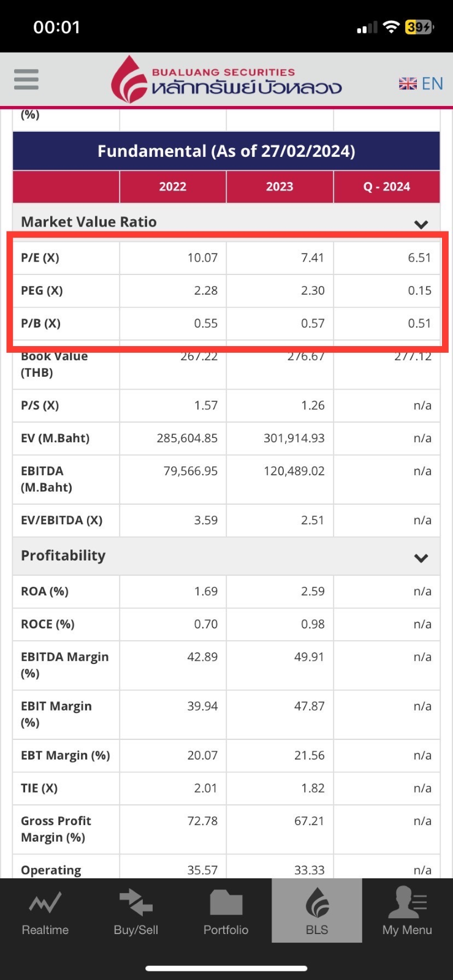Tap the BLS flame icon
The image size is (453, 980).
tap(317, 902)
